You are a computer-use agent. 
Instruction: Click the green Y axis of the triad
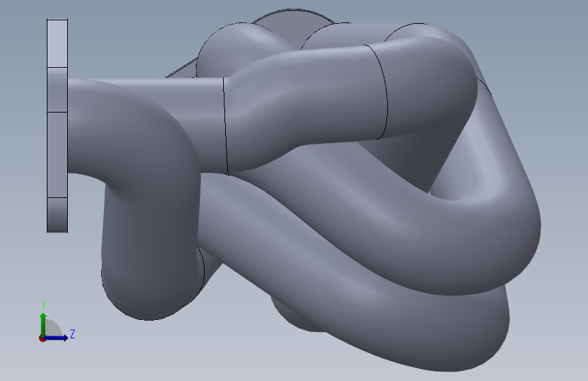(43, 325)
